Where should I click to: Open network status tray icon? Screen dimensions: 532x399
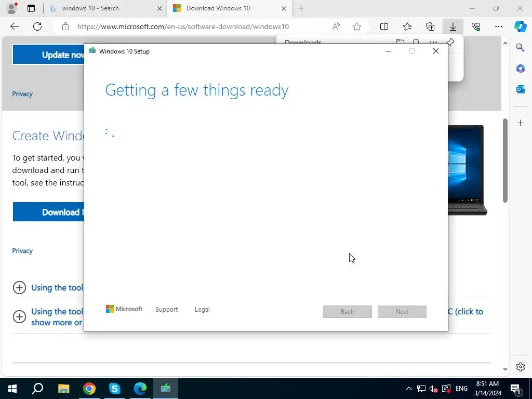(421, 389)
